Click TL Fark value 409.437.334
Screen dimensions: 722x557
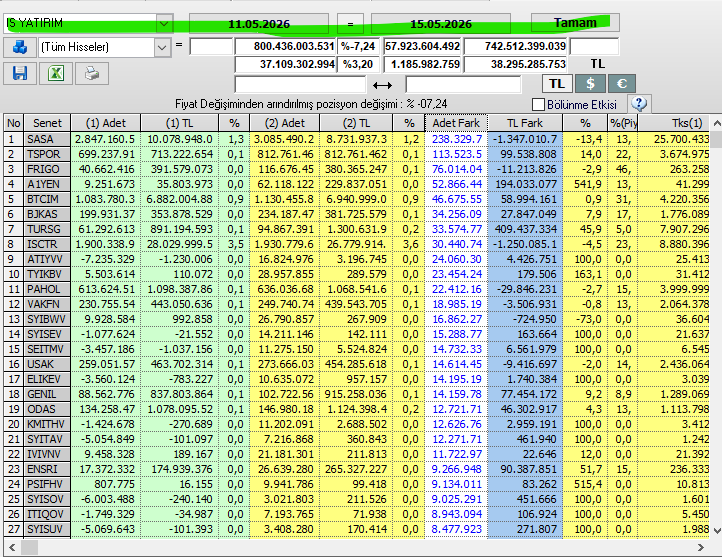pyautogui.click(x=525, y=229)
